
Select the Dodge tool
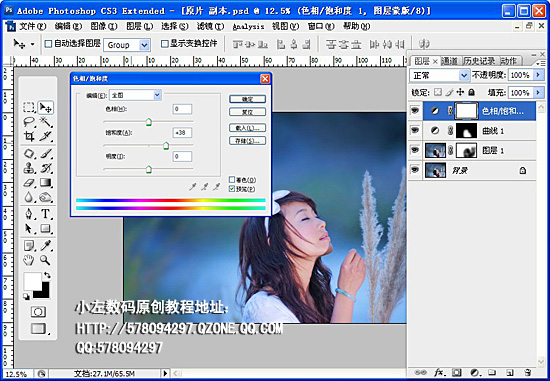pyautogui.click(x=46, y=197)
